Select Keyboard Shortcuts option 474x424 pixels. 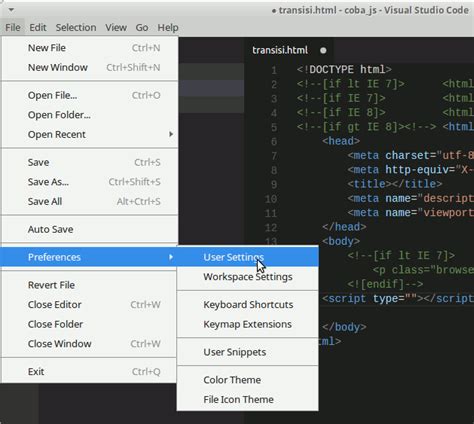click(248, 305)
